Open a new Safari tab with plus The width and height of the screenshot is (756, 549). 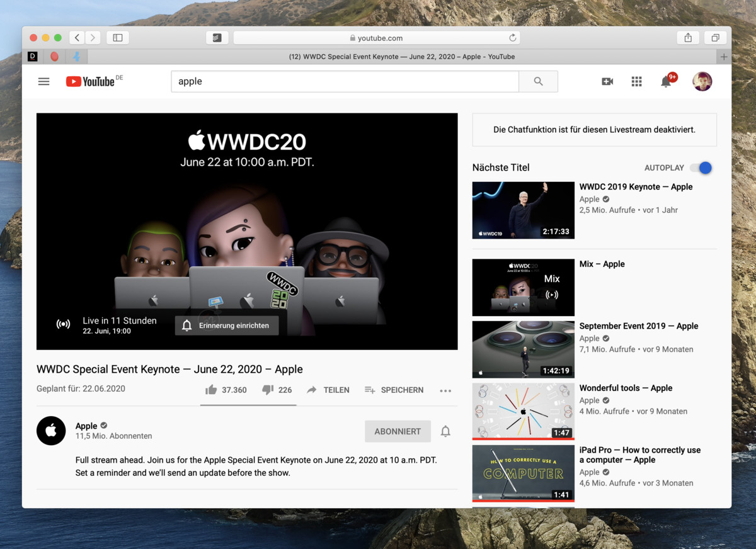click(724, 57)
